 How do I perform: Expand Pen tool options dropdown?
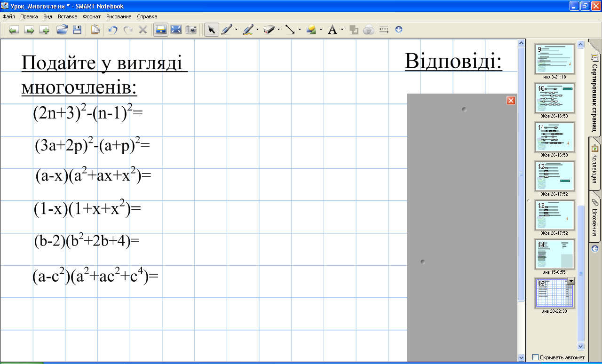(x=236, y=30)
